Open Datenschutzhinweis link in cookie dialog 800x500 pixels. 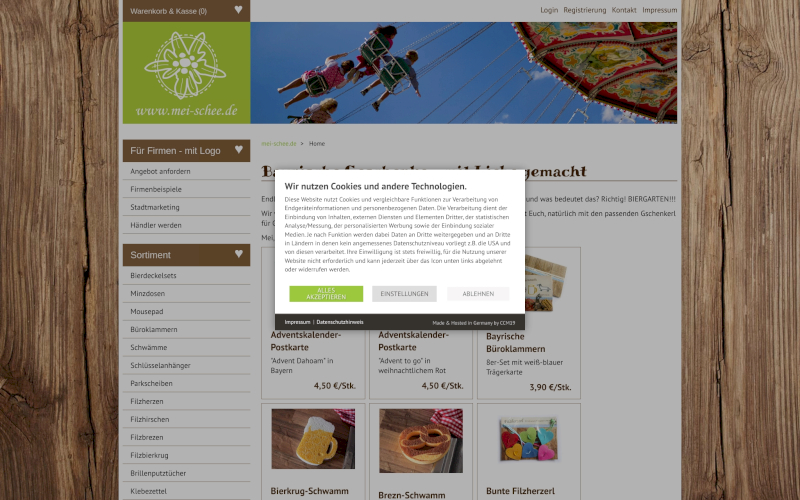click(340, 322)
